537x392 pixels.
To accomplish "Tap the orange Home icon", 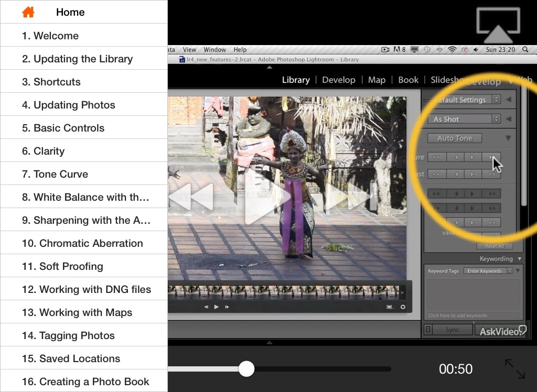I will pyautogui.click(x=28, y=13).
